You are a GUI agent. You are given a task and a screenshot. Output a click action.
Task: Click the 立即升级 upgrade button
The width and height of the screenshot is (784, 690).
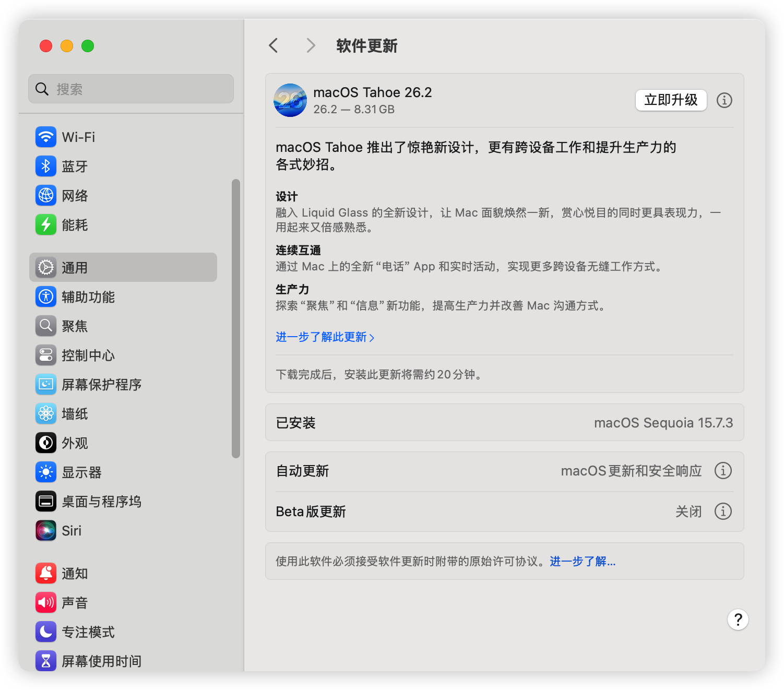(x=671, y=100)
